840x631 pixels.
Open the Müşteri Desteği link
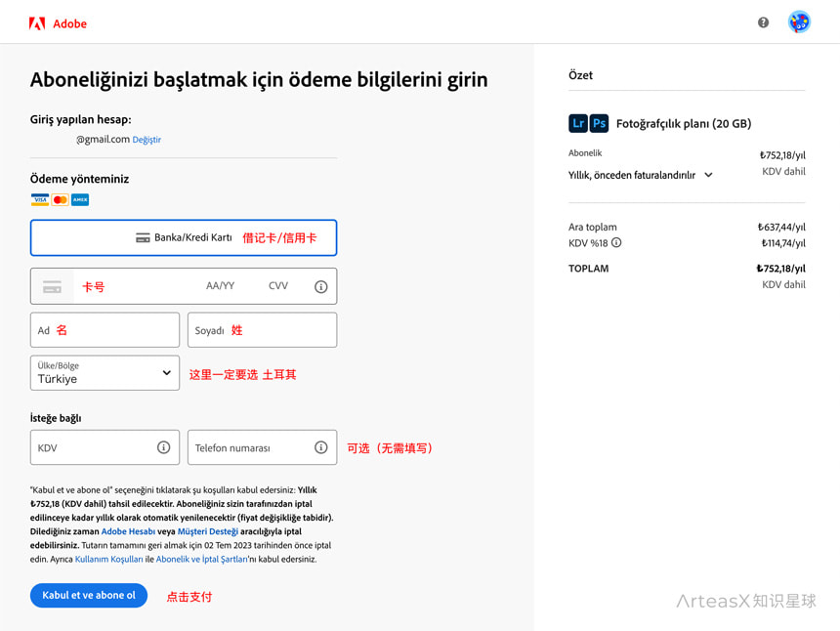pos(208,531)
